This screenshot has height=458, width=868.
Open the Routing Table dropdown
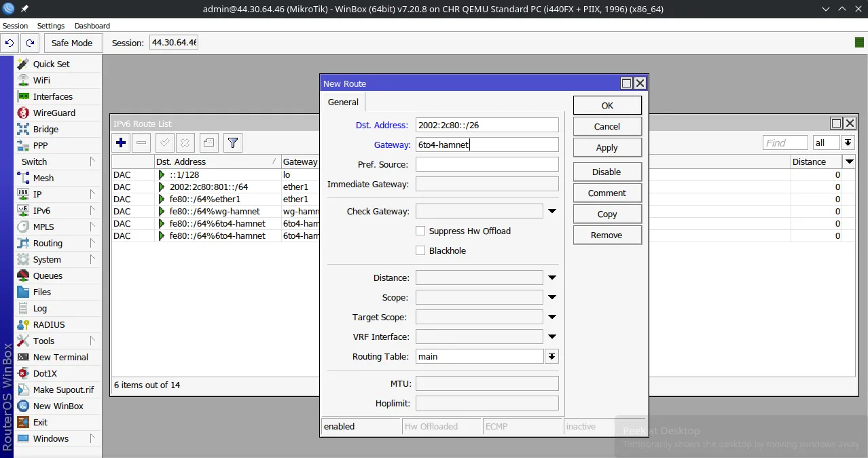click(x=551, y=356)
